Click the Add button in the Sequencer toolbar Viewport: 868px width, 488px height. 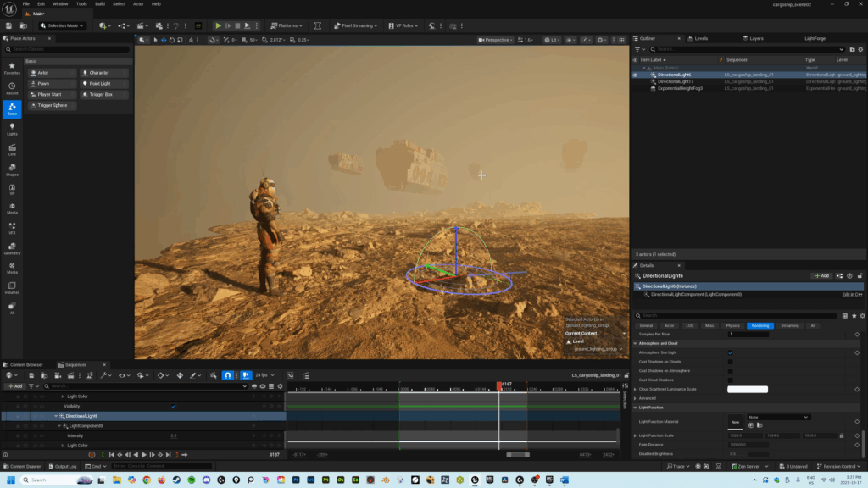[x=15, y=386]
